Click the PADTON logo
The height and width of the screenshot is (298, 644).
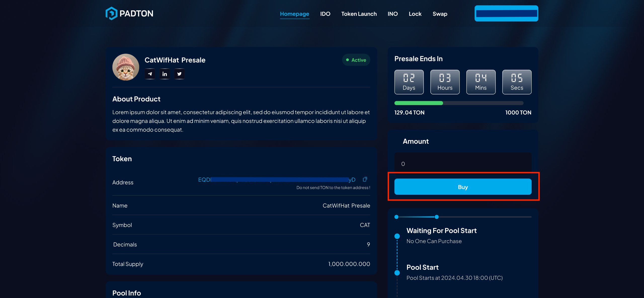coord(129,13)
